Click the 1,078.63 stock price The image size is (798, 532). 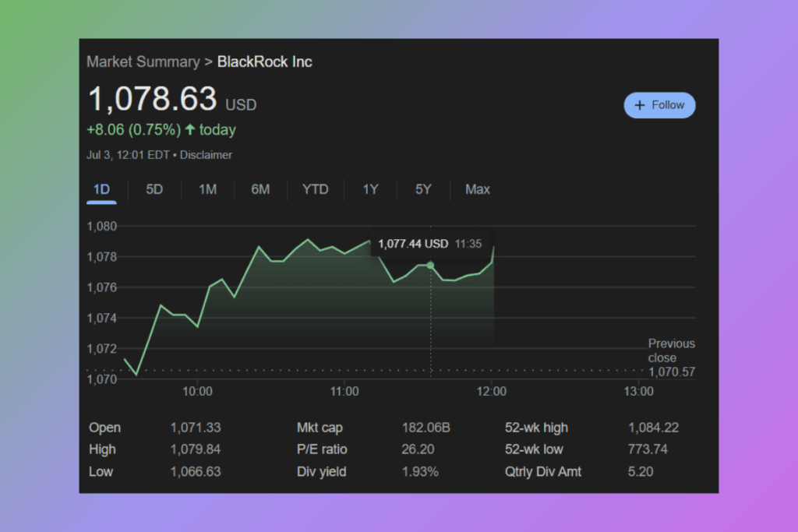click(x=152, y=100)
